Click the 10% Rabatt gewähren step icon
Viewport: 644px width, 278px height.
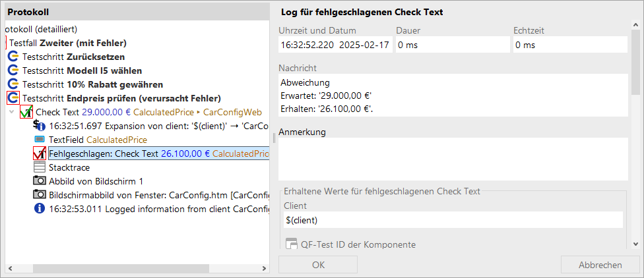[13, 84]
